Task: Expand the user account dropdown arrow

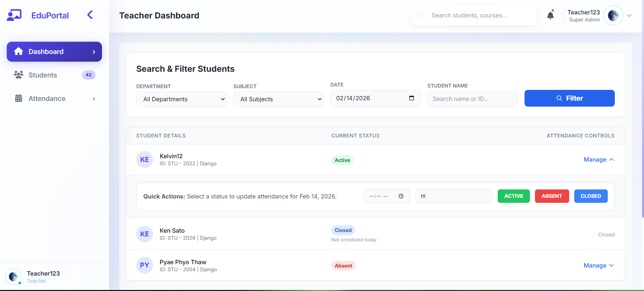Action: click(630, 15)
